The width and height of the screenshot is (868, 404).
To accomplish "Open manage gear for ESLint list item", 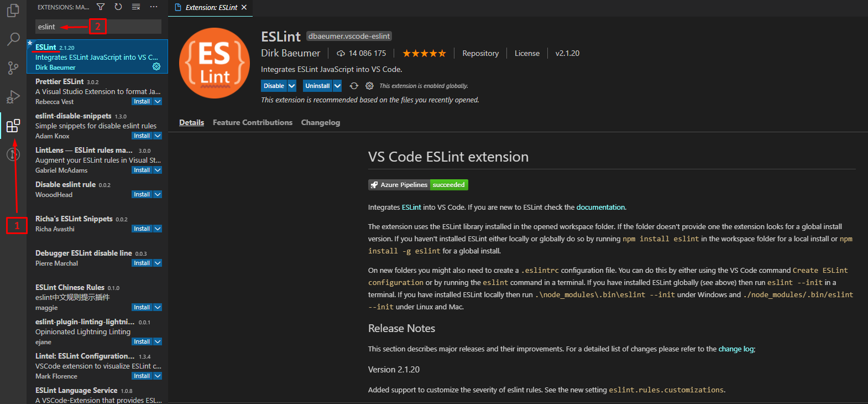I will tap(156, 66).
